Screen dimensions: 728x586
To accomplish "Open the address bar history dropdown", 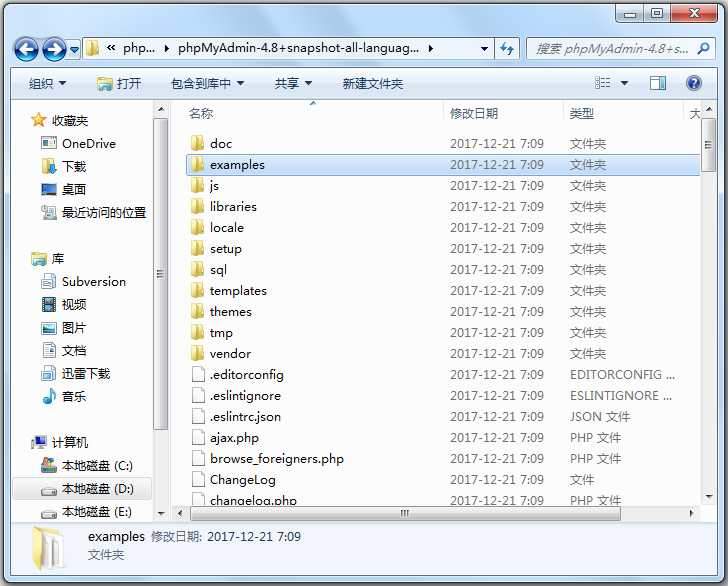I will [484, 48].
